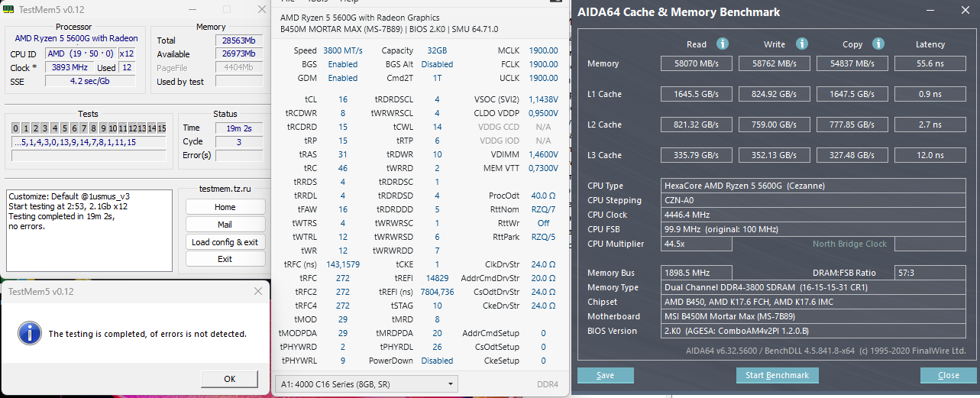The image size is (980, 398).
Task: Click the Write info icon in AIDA64
Action: pos(802,44)
